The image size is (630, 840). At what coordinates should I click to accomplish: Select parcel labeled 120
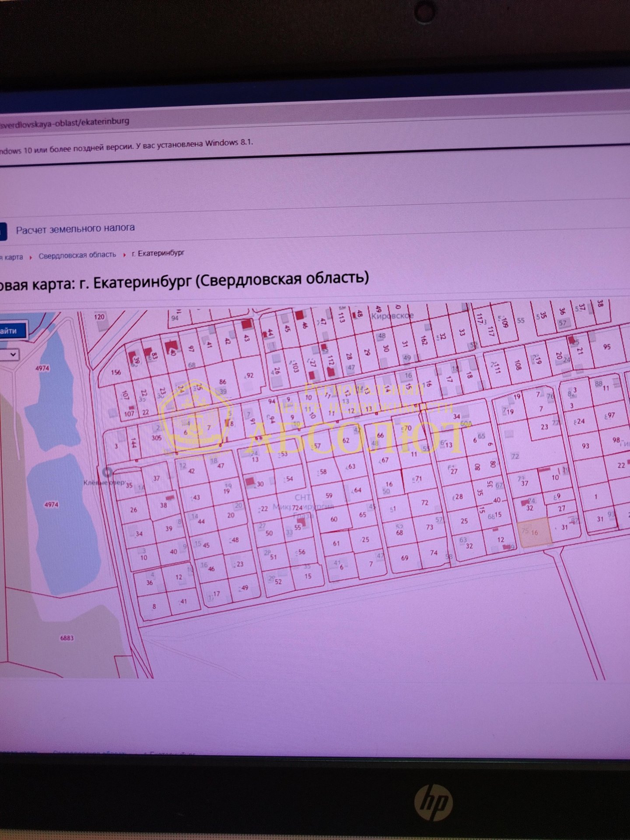tap(99, 317)
